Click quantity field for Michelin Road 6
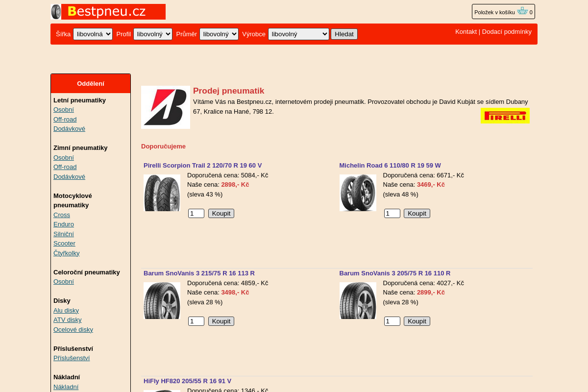The image size is (588, 392). tap(392, 213)
